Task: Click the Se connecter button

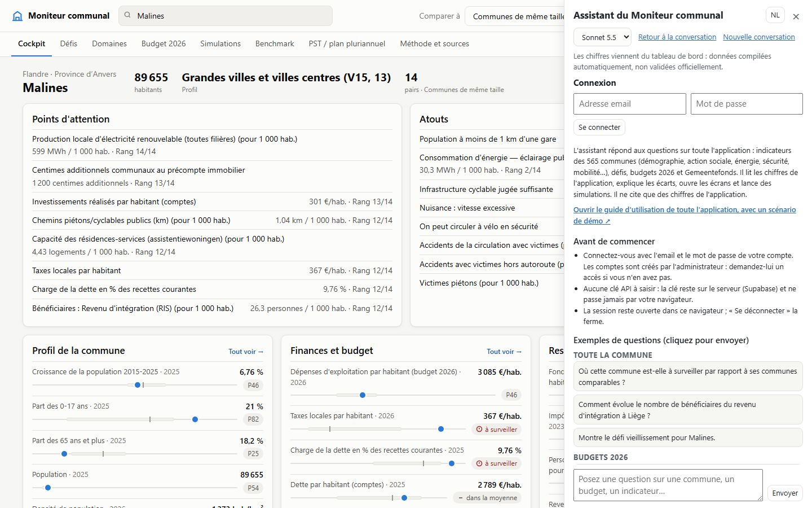Action: (x=599, y=127)
